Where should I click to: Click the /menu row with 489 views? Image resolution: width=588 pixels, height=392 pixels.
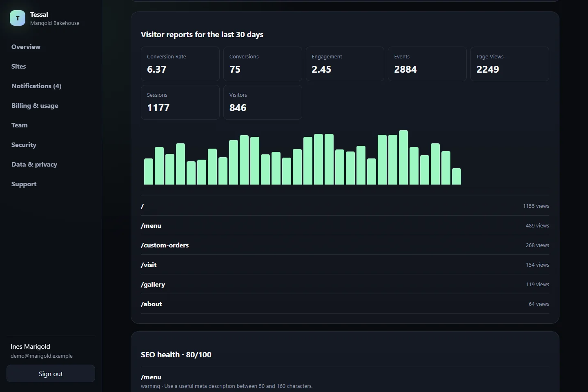coord(345,225)
